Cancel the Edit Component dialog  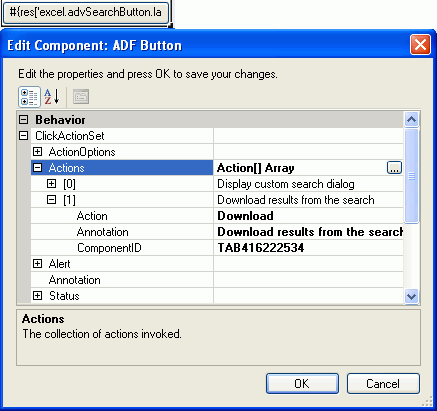pyautogui.click(x=383, y=383)
